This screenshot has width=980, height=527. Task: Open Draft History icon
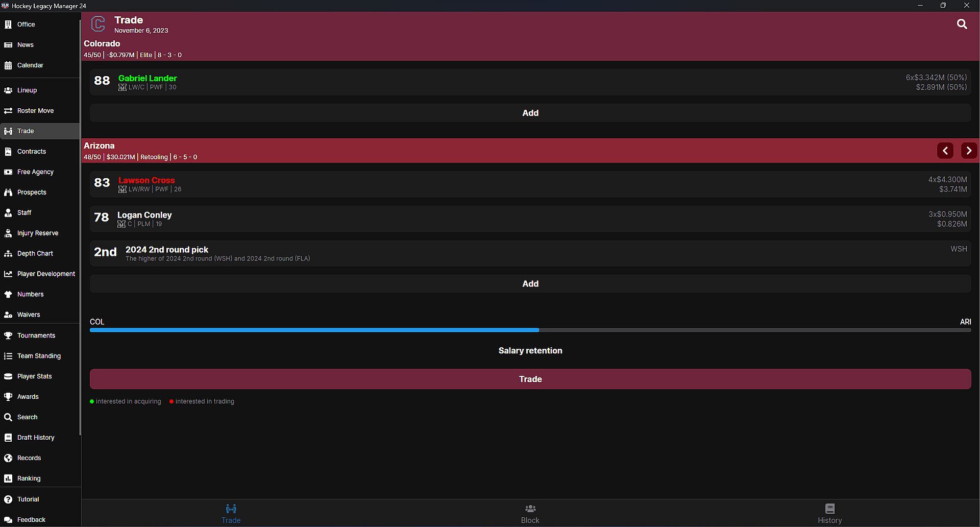click(x=8, y=438)
